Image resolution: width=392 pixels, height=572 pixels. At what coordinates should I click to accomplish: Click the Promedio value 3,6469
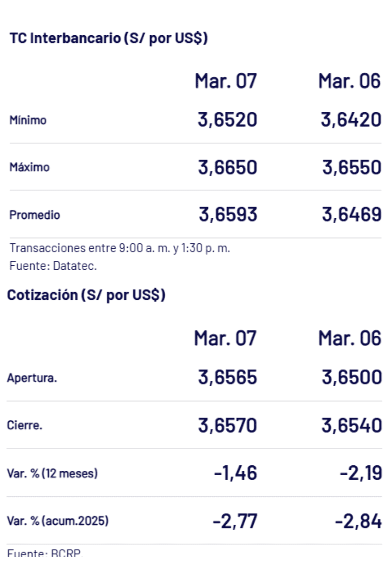(351, 214)
